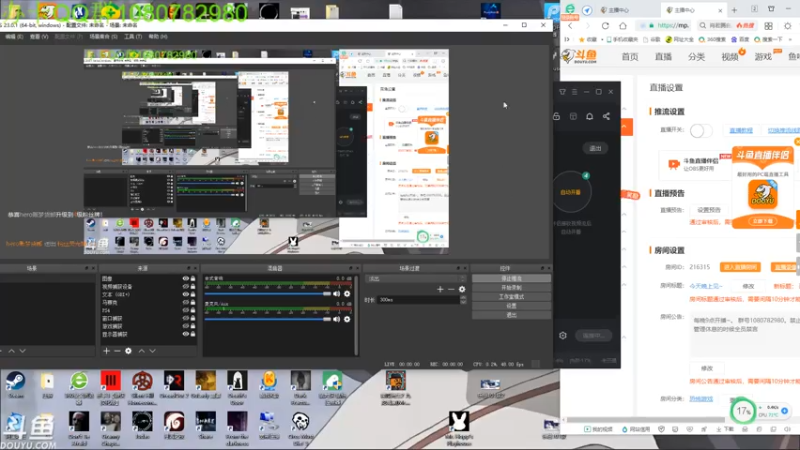The width and height of the screenshot is (800, 450).
Task: Open the scene transition type dropdown
Action: tap(415, 279)
